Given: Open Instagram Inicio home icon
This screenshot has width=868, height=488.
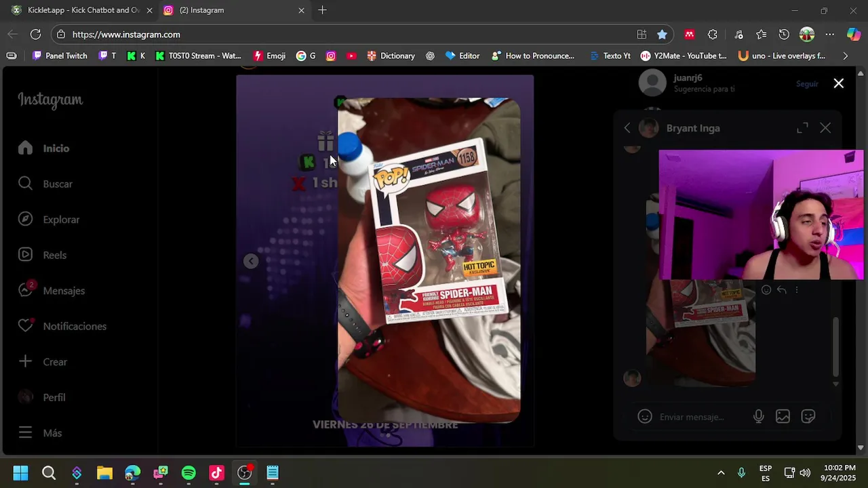Looking at the screenshot, I should click(25, 148).
